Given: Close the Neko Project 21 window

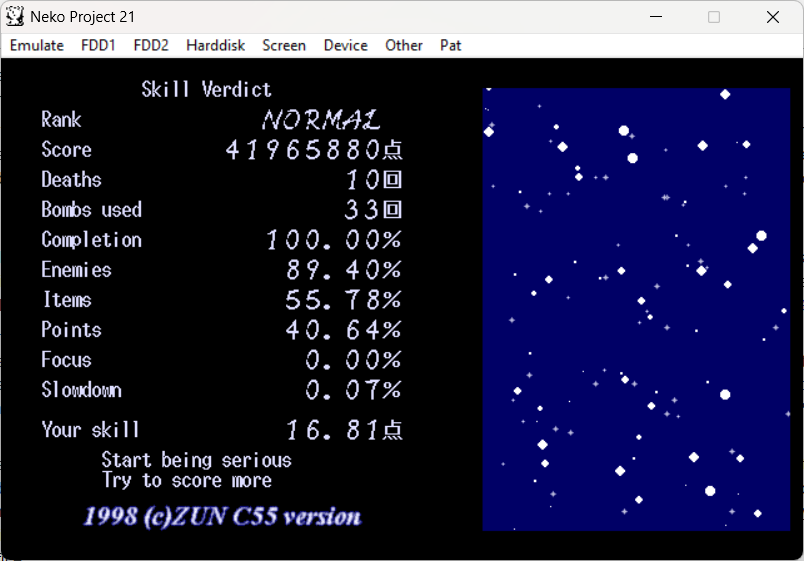Looking at the screenshot, I should coord(773,17).
